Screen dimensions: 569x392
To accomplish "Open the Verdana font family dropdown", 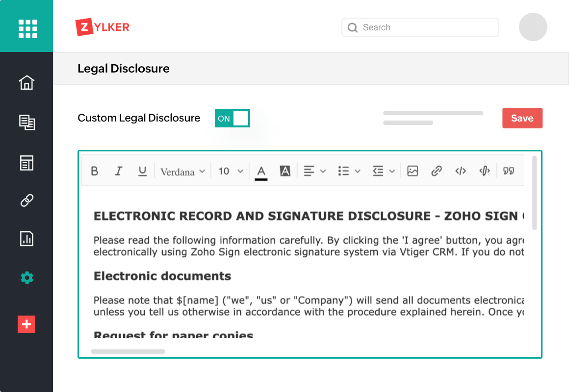I will point(181,171).
